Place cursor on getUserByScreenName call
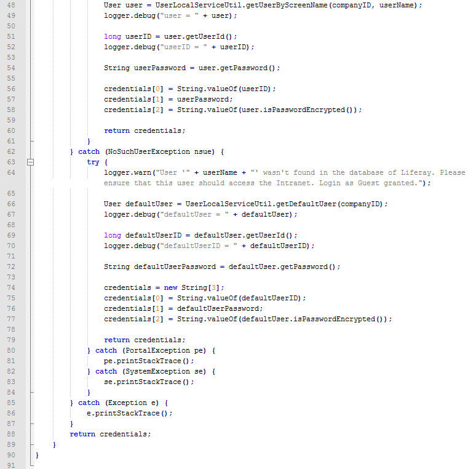 tap(287, 5)
